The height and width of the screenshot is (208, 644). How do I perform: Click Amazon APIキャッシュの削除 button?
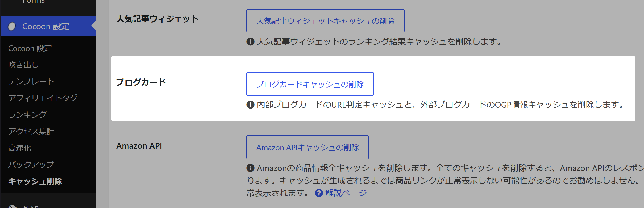307,147
